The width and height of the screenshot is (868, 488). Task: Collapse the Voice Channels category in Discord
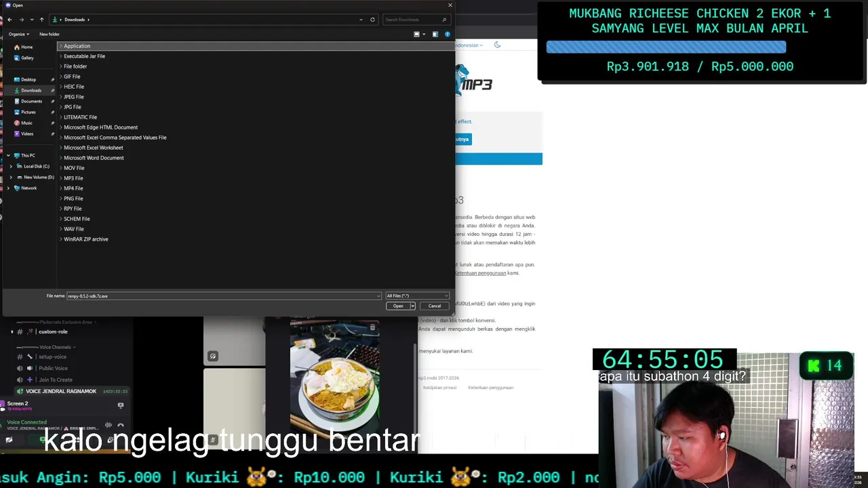tap(55, 347)
